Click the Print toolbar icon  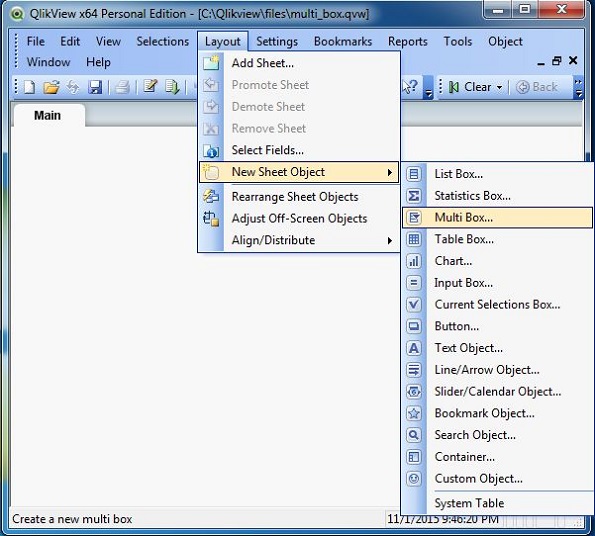point(122,87)
